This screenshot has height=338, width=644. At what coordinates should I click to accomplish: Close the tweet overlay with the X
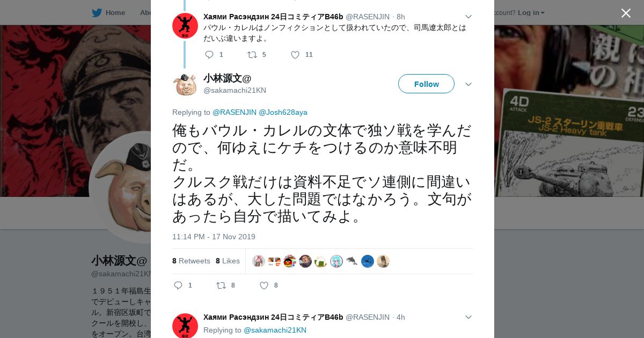[x=626, y=13]
